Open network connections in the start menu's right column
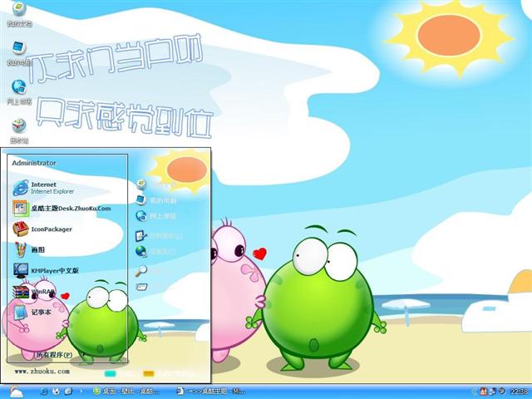The width and height of the screenshot is (532, 399). 156,251
